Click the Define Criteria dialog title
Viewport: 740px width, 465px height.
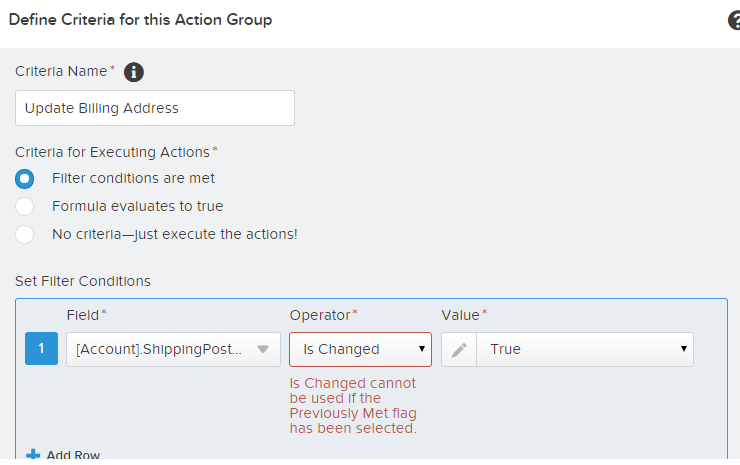[140, 20]
